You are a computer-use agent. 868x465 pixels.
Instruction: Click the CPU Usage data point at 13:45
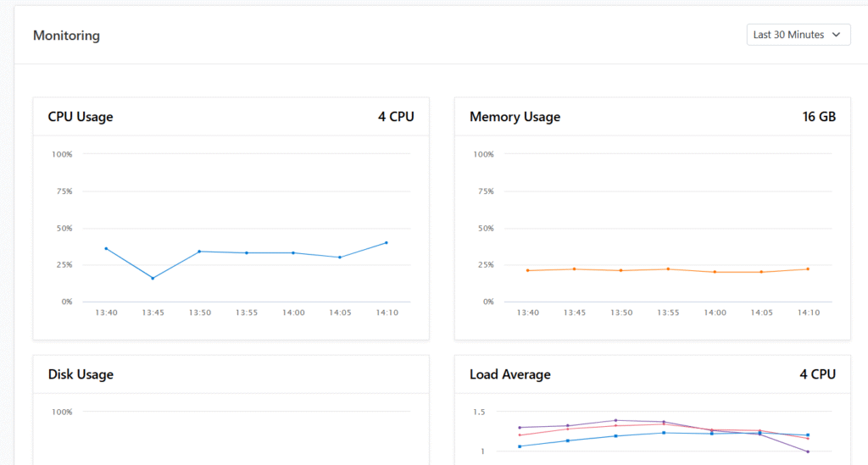pyautogui.click(x=153, y=278)
